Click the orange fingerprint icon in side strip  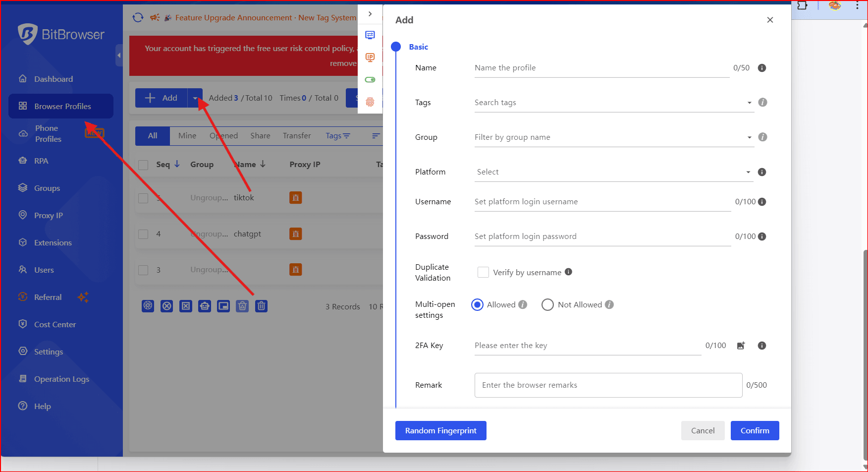(370, 102)
